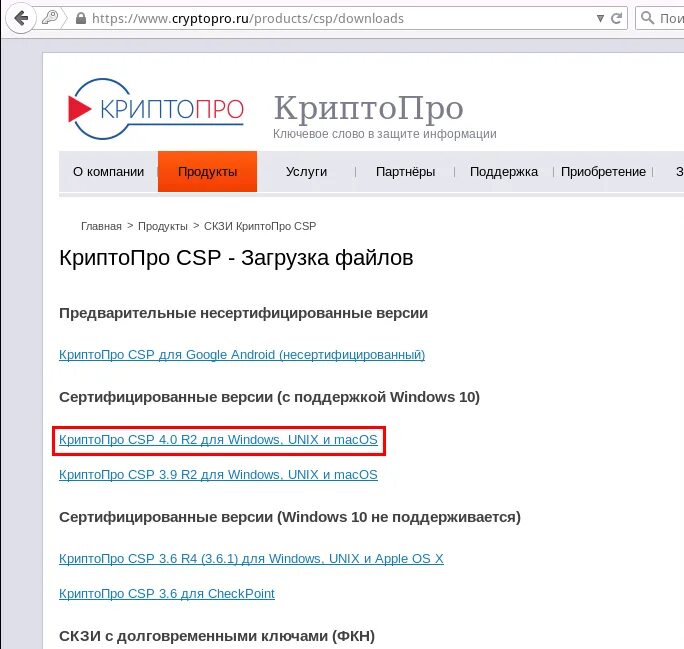Viewport: 684px width, 649px height.
Task: Focus the browser search field
Action: (660, 18)
